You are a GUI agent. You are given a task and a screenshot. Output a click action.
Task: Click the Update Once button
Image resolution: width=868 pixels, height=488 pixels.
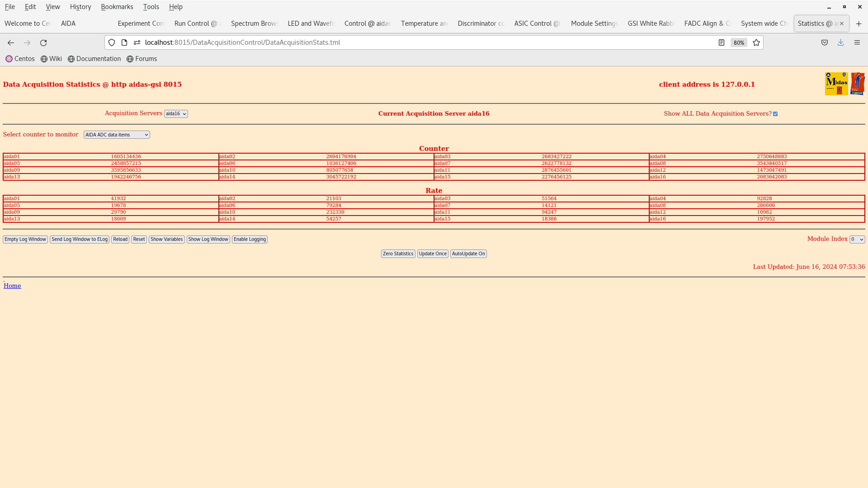coord(432,253)
